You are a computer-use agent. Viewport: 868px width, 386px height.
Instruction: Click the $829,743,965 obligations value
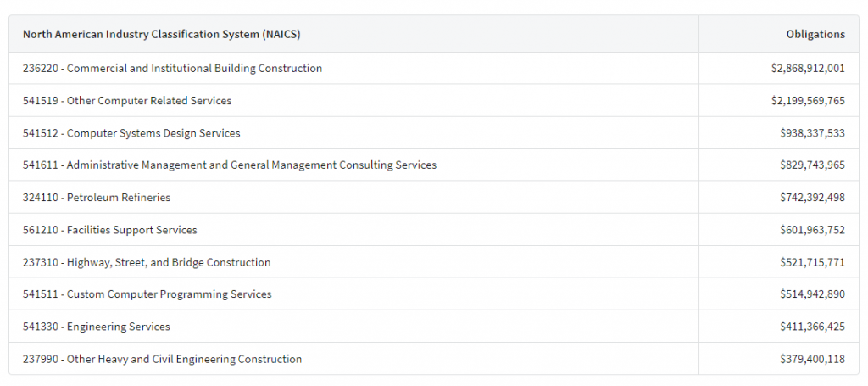click(812, 165)
